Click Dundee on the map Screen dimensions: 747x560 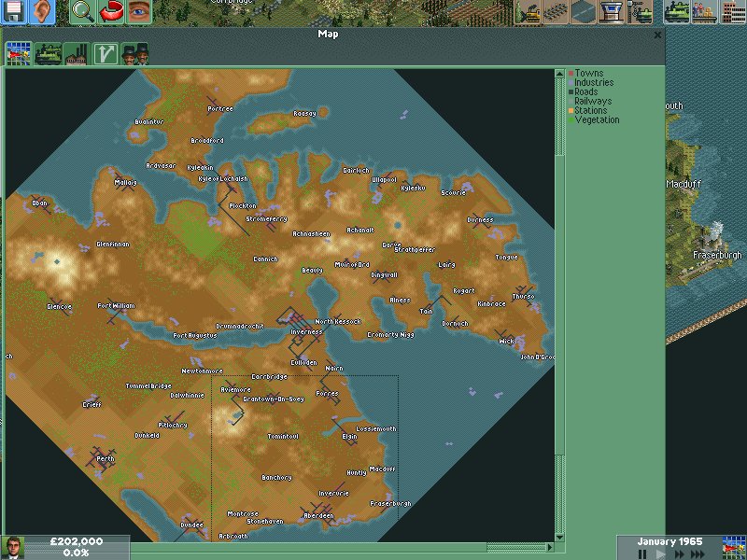[191, 525]
